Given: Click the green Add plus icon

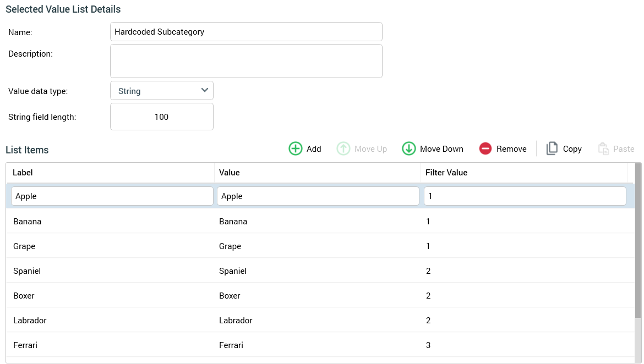Looking at the screenshot, I should point(296,148).
